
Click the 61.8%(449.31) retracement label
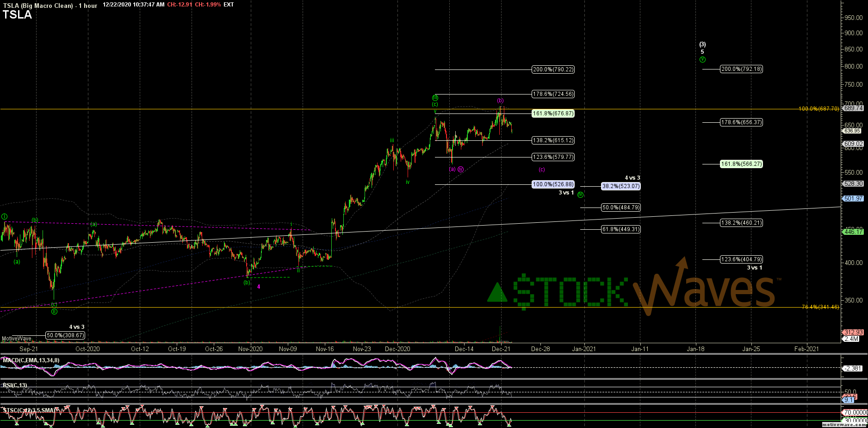pyautogui.click(x=620, y=229)
